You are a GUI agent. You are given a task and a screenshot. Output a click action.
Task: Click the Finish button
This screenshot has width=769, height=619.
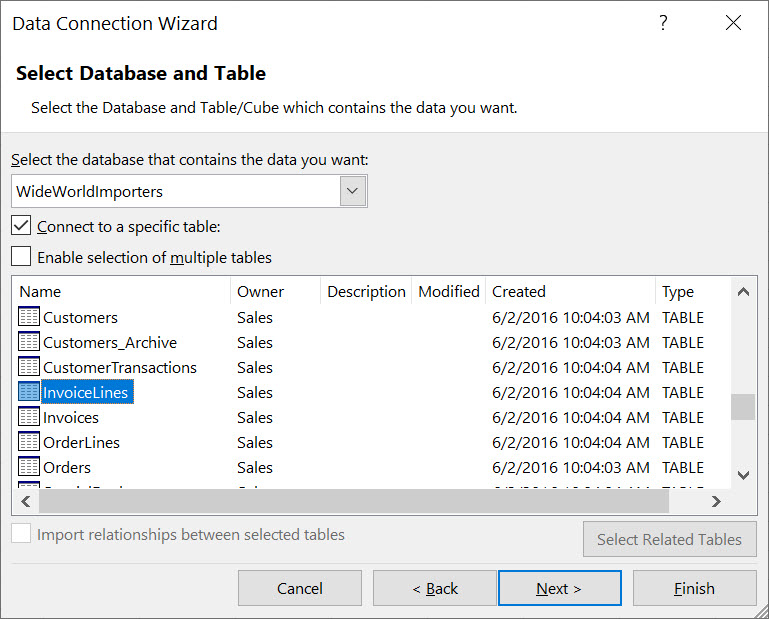pos(694,588)
